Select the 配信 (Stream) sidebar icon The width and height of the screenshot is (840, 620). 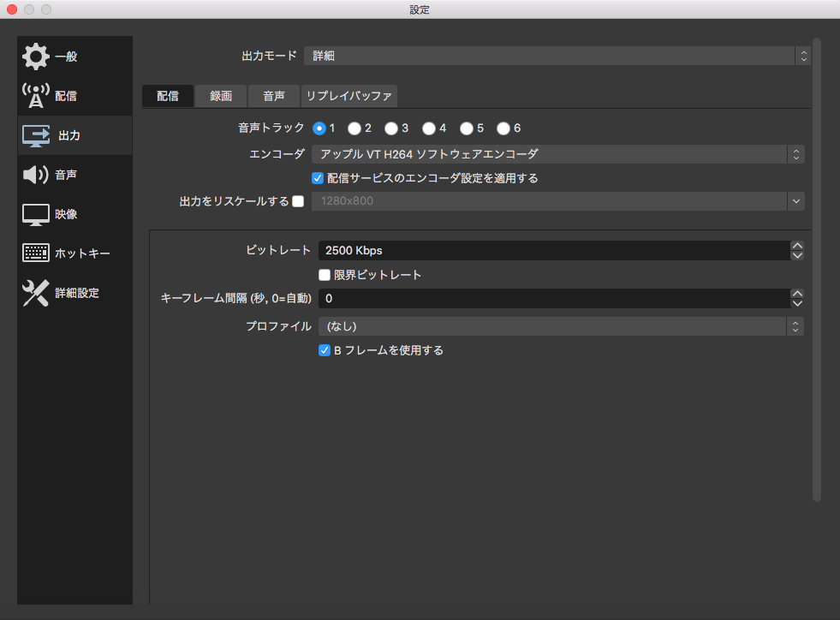coord(51,95)
